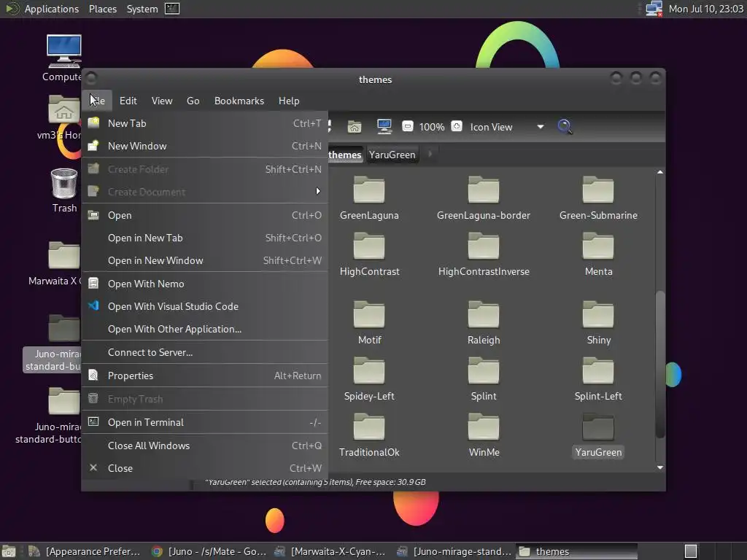Viewport: 747px width, 560px height.
Task: Click the Home folder toolbar icon
Action: point(355,127)
